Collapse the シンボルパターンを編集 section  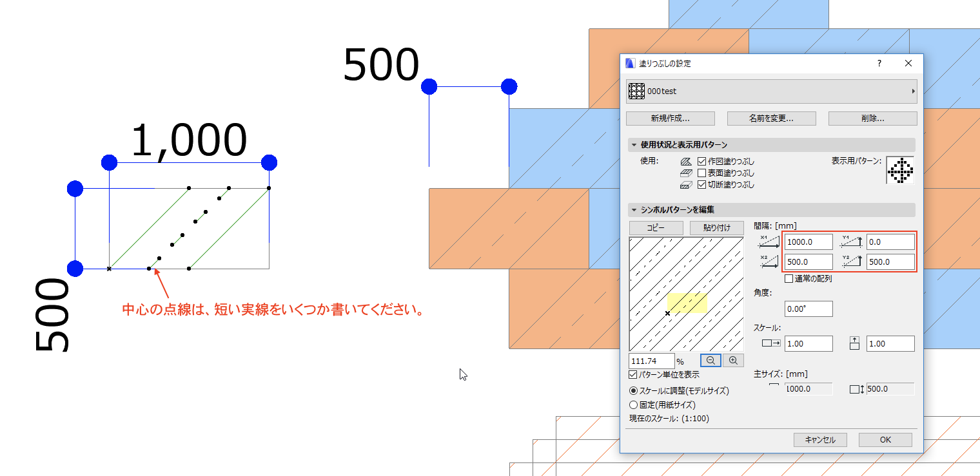coord(634,210)
